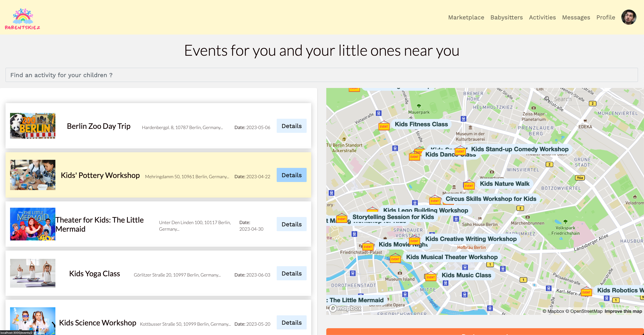This screenshot has height=335, width=644.
Task: Click event marker for Kids Movie Night
Action: click(x=368, y=246)
